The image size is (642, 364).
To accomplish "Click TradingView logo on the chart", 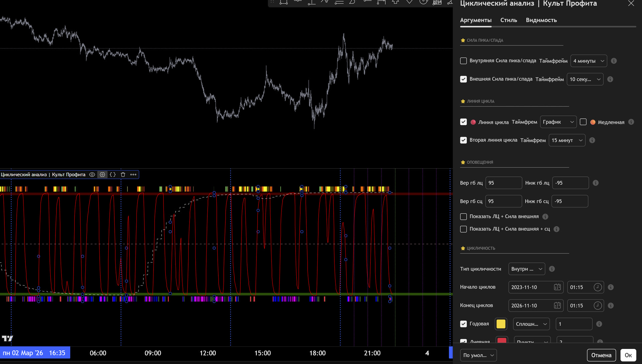I will pyautogui.click(x=7, y=338).
